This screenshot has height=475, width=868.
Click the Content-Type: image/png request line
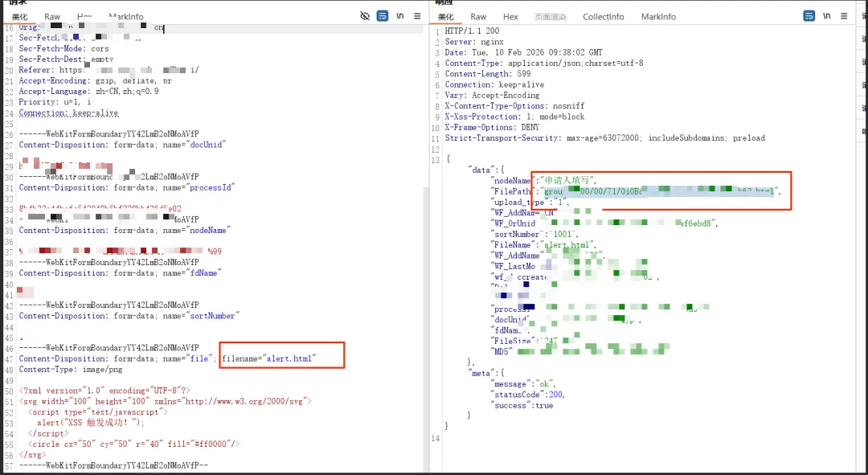coord(71,369)
